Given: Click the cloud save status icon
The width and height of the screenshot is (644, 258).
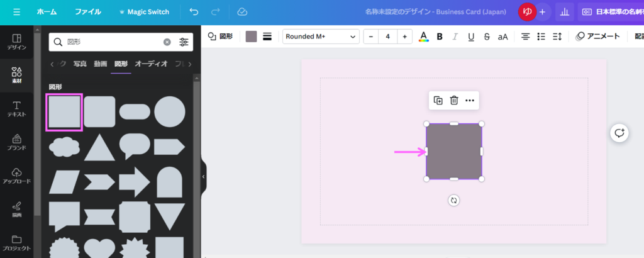Looking at the screenshot, I should (242, 12).
